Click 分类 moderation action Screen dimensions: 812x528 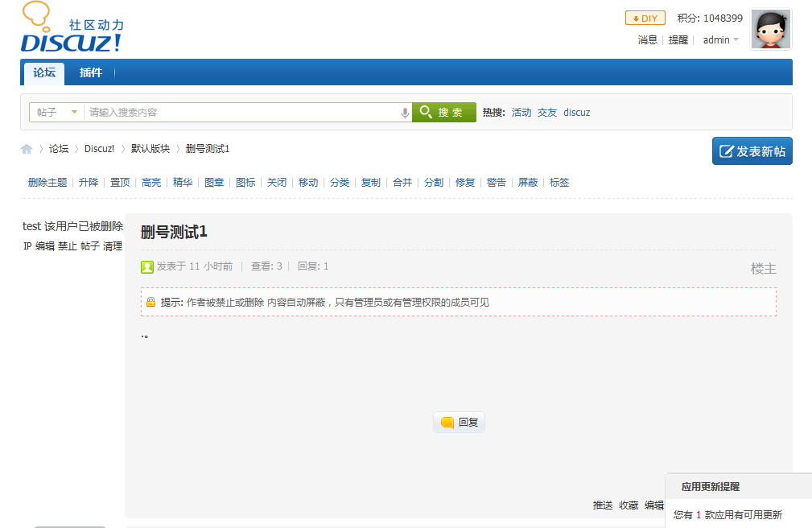tap(340, 183)
